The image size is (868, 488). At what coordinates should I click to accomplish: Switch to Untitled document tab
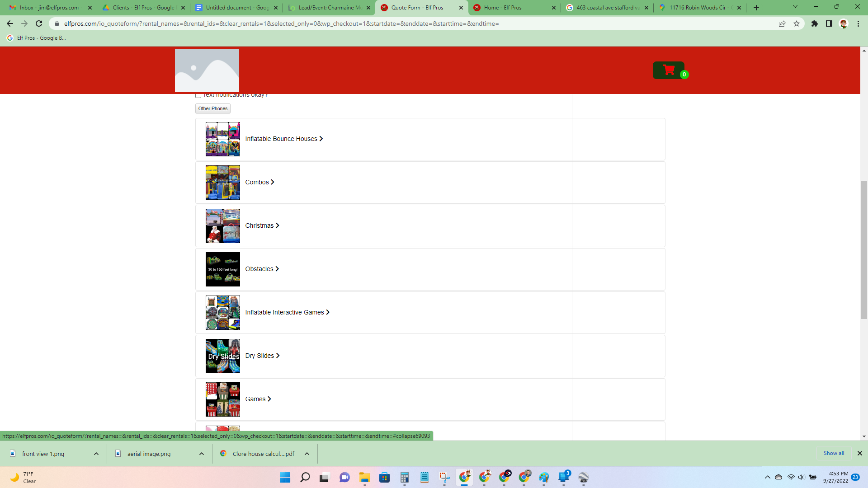point(237,8)
